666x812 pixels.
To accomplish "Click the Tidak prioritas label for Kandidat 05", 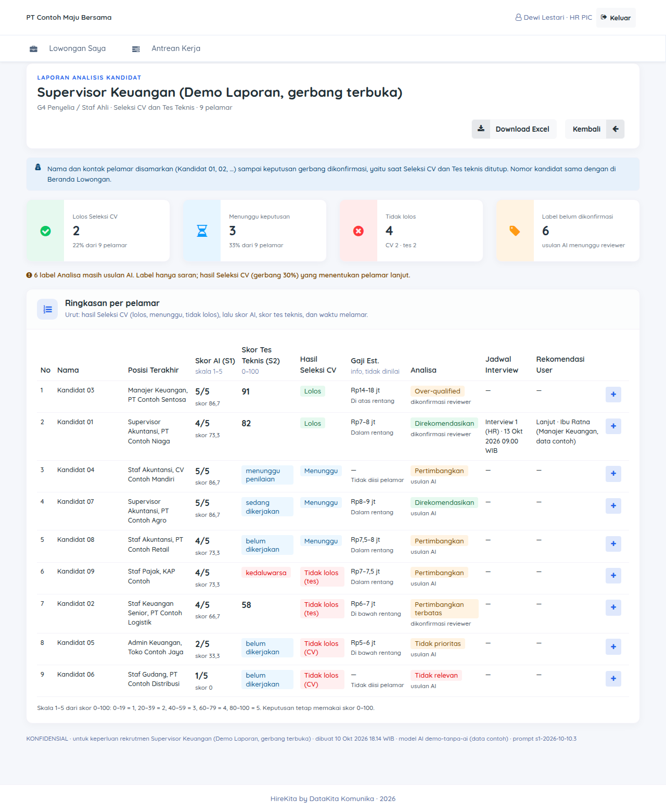I will 438,644.
